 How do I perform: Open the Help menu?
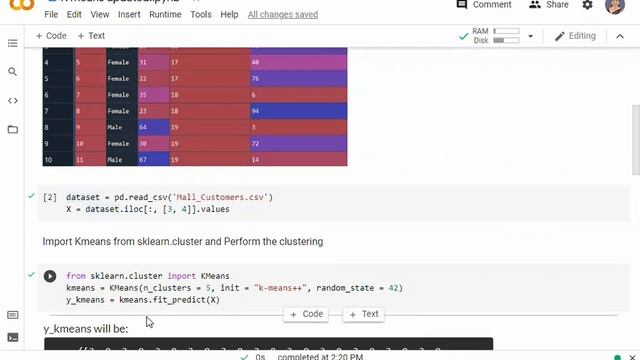(x=229, y=15)
